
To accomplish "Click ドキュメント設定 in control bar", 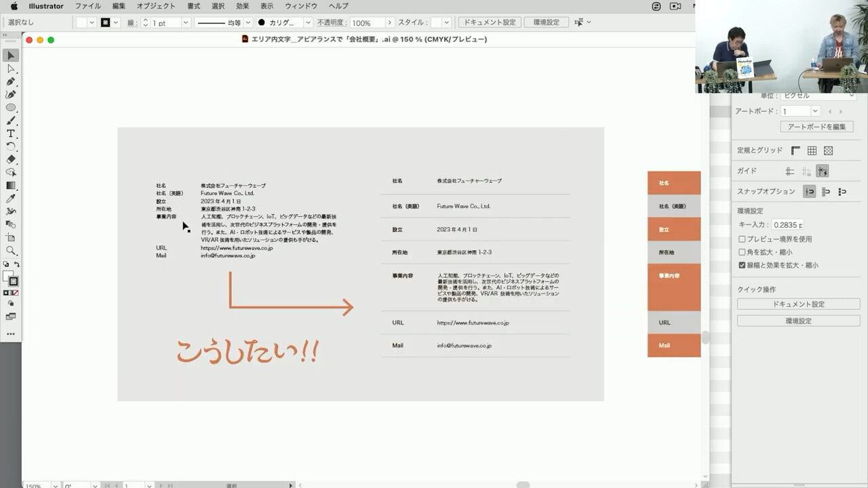I will [x=490, y=22].
